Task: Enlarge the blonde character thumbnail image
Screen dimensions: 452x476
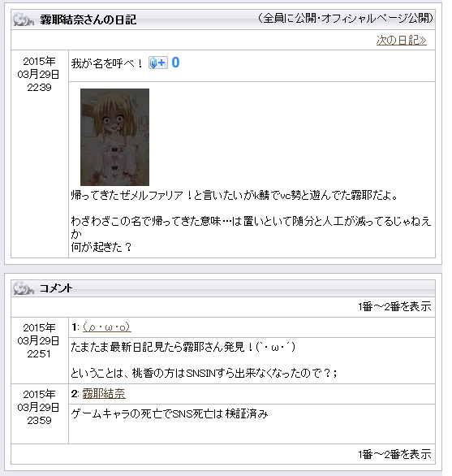Action: (x=114, y=137)
